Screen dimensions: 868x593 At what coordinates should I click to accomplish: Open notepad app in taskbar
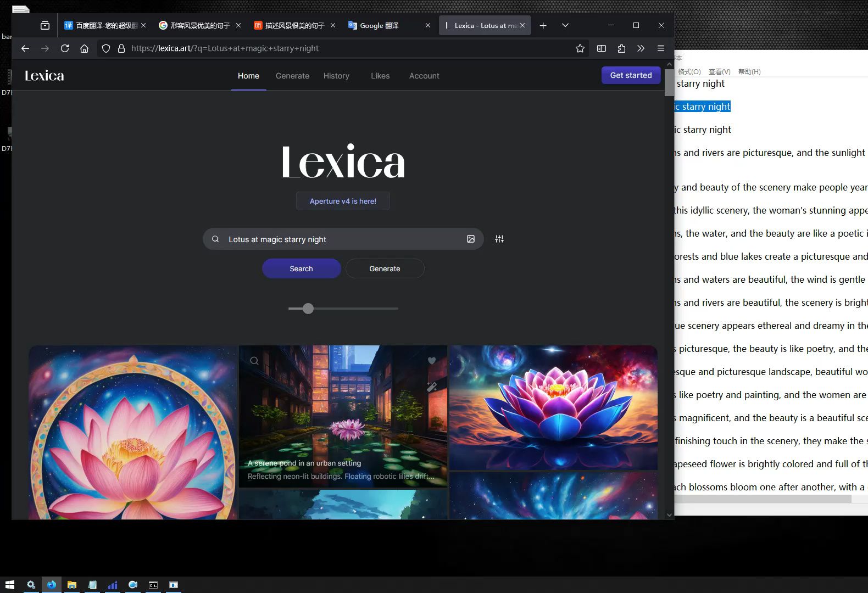pyautogui.click(x=92, y=585)
